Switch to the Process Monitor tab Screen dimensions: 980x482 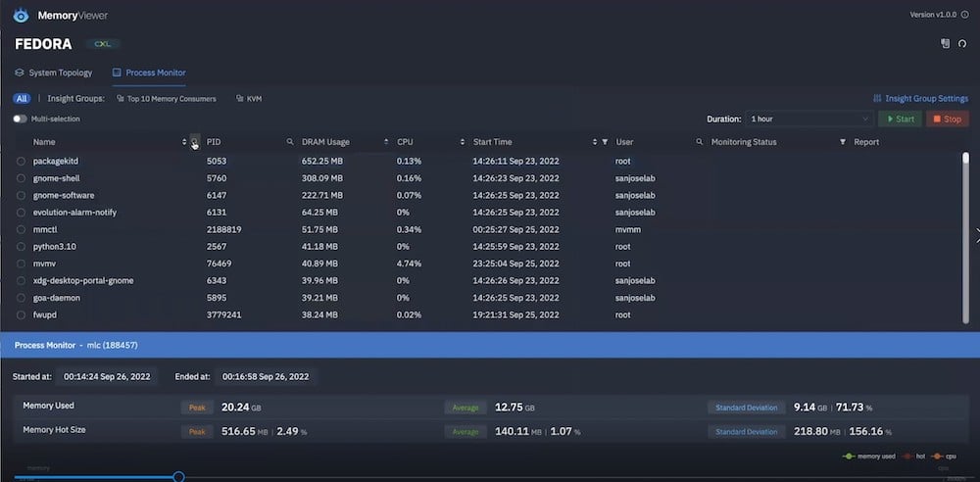(149, 72)
